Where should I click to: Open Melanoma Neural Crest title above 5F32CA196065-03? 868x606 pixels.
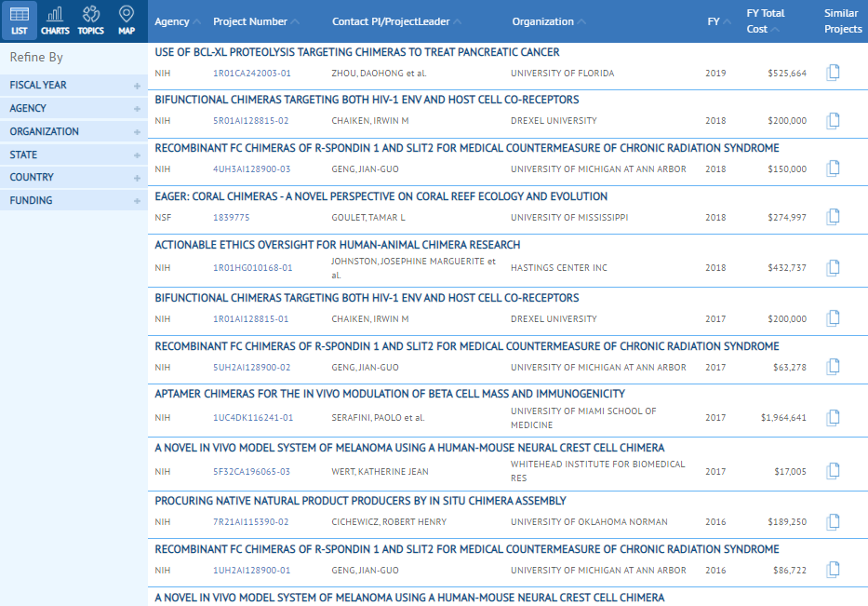[409, 448]
